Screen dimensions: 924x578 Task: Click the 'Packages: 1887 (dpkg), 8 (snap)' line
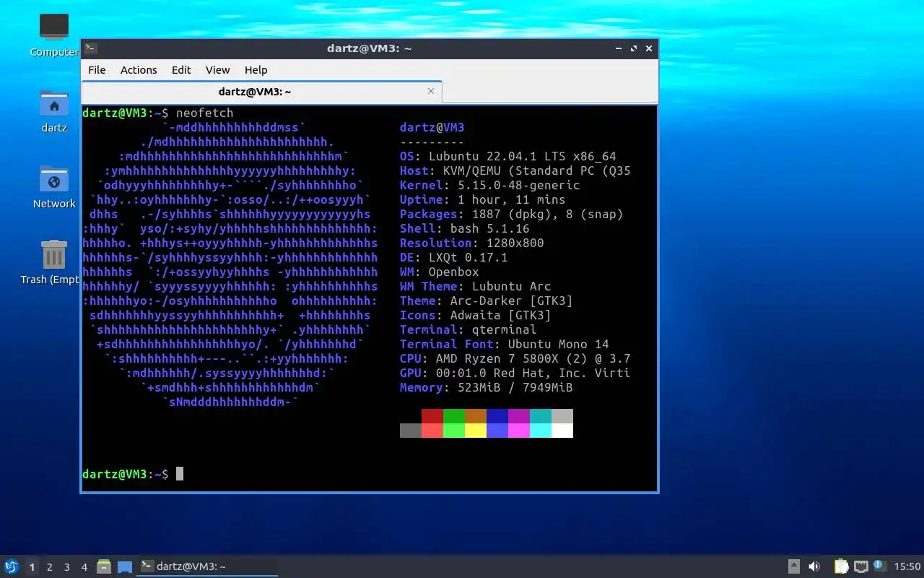tap(512, 214)
